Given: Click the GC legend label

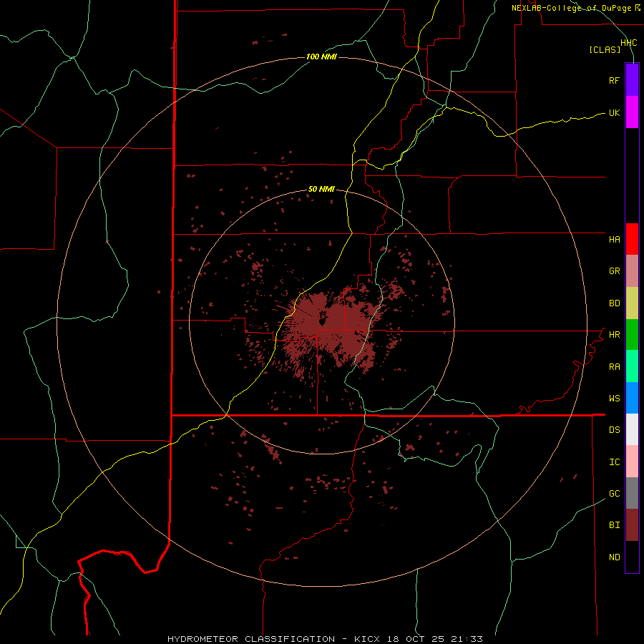Looking at the screenshot, I should [614, 494].
